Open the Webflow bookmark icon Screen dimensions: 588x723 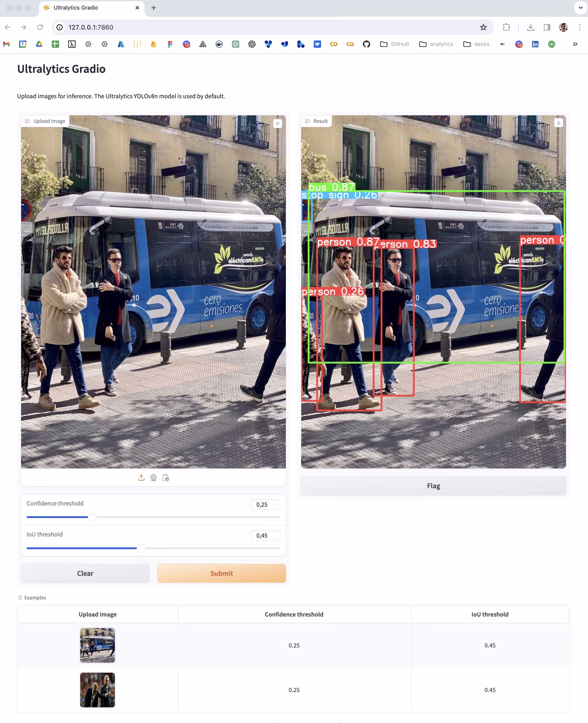[x=317, y=44]
